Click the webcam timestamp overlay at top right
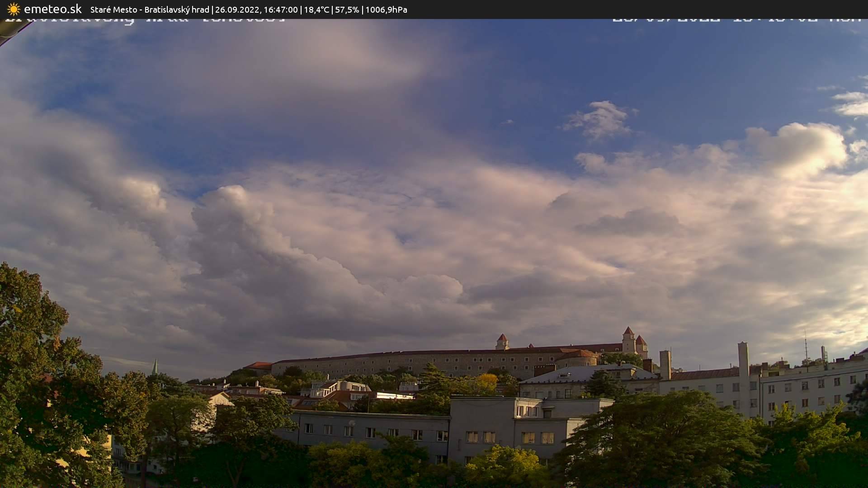 tap(736, 20)
